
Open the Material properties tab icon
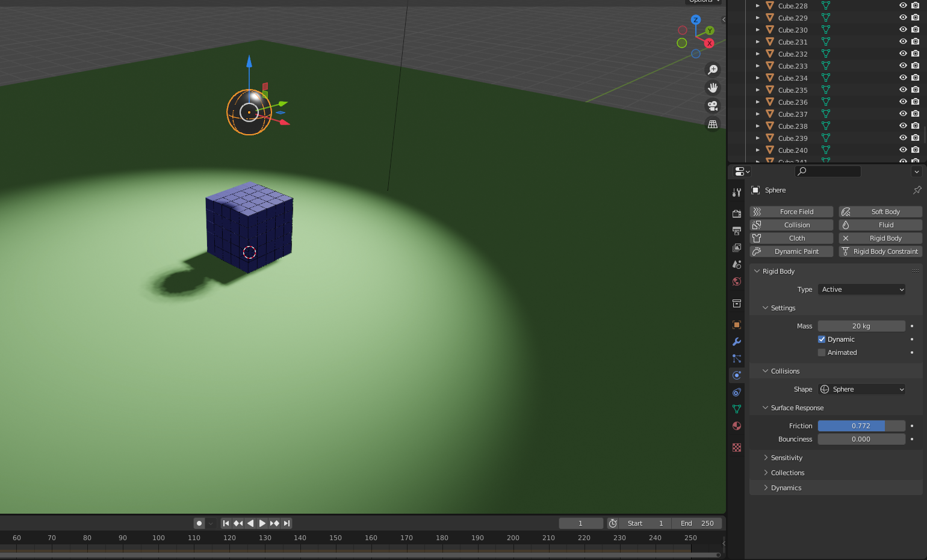click(x=737, y=426)
